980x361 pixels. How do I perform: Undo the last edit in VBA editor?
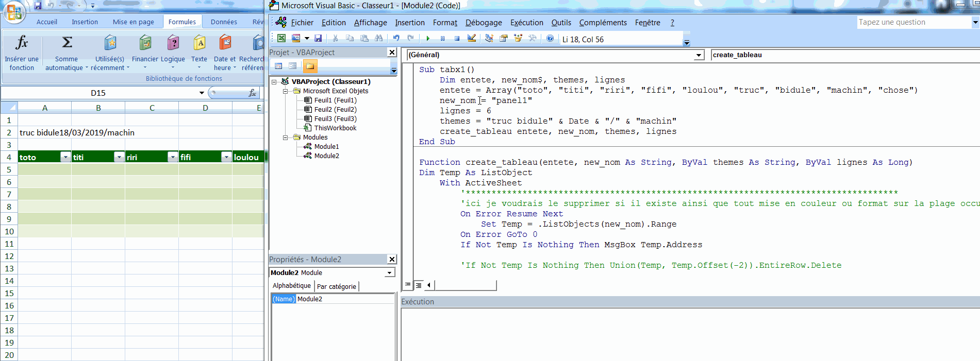click(396, 38)
